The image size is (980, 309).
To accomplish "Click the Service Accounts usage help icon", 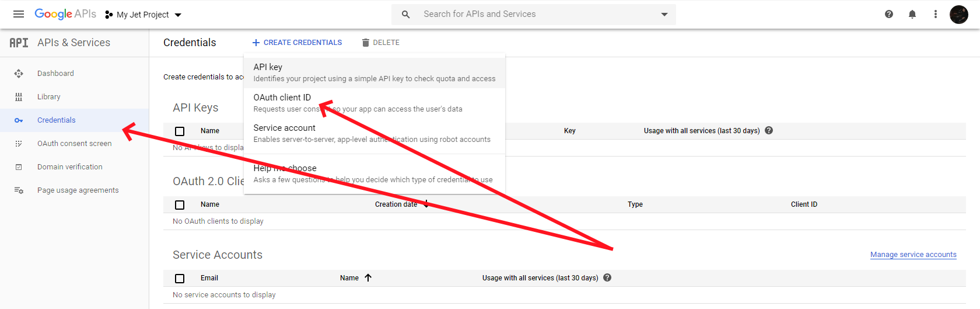I will pyautogui.click(x=607, y=278).
